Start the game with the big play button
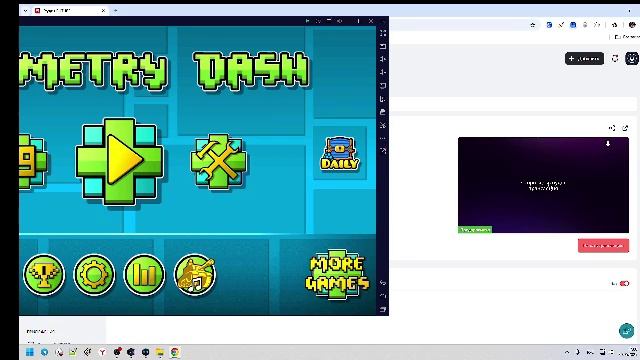Screen dimensions: 640x360 point(120,161)
